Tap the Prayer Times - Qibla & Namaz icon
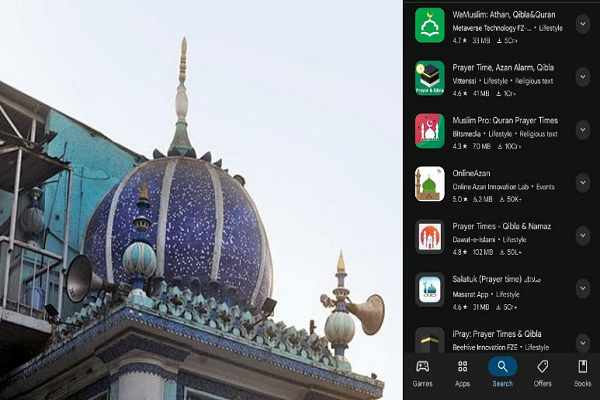600x400 pixels. click(x=430, y=236)
